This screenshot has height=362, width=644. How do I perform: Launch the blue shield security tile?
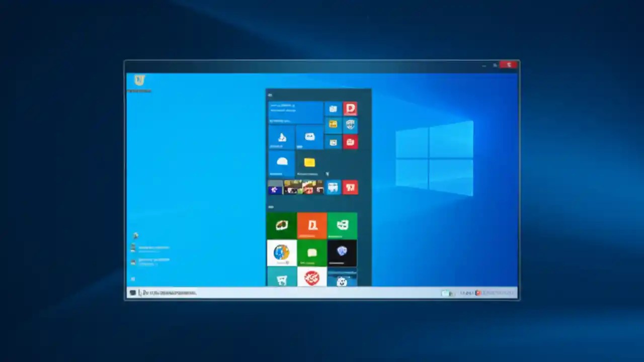coord(350,125)
